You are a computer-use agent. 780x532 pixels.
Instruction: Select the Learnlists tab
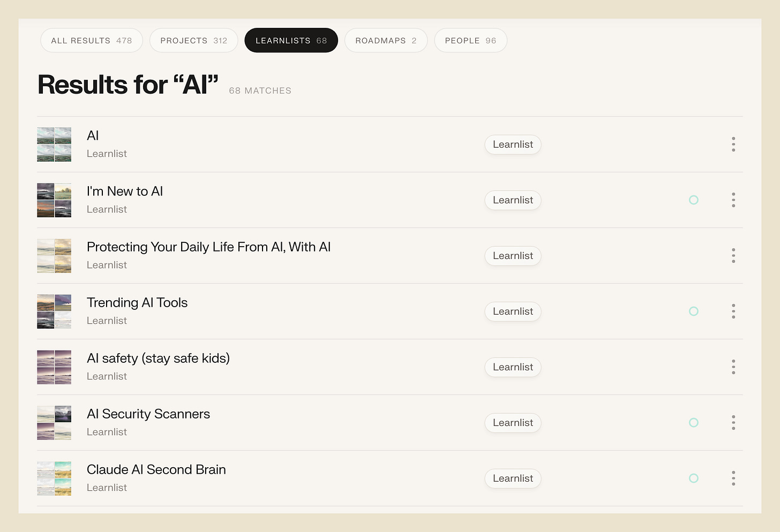pos(291,41)
